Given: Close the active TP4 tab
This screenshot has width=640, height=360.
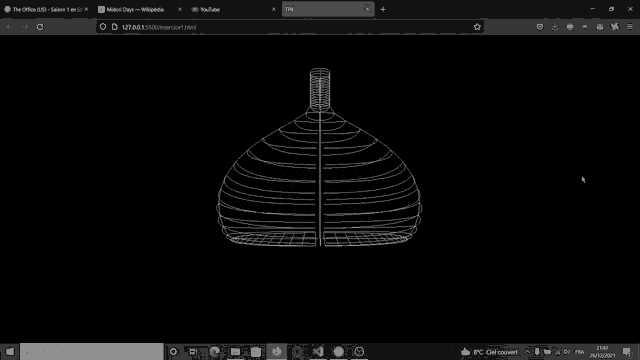Looking at the screenshot, I should pyautogui.click(x=367, y=9).
